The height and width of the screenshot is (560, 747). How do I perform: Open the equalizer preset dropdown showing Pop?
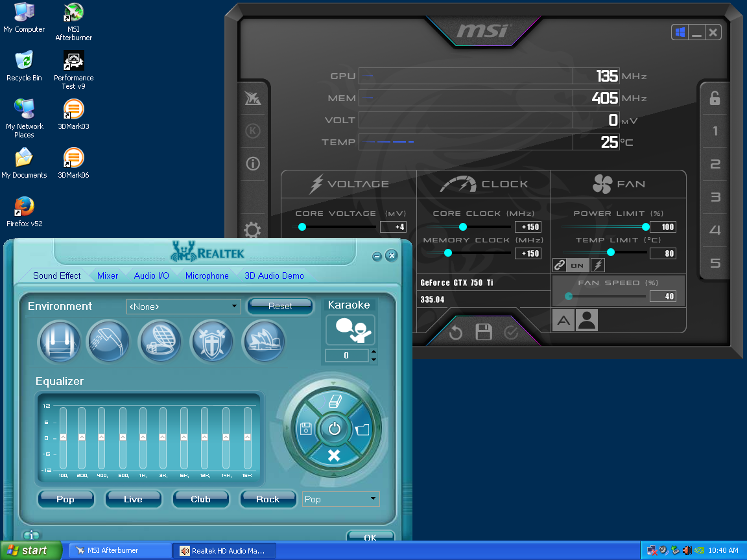(x=340, y=499)
